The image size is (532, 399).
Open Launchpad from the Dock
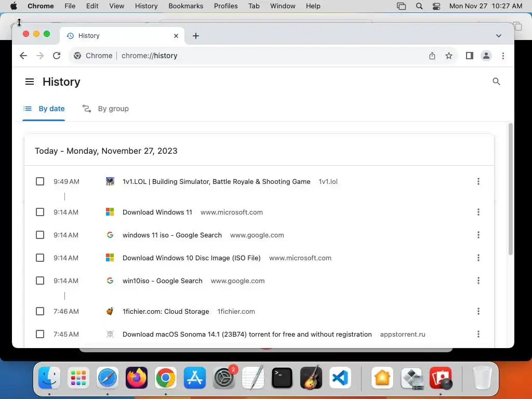78,378
